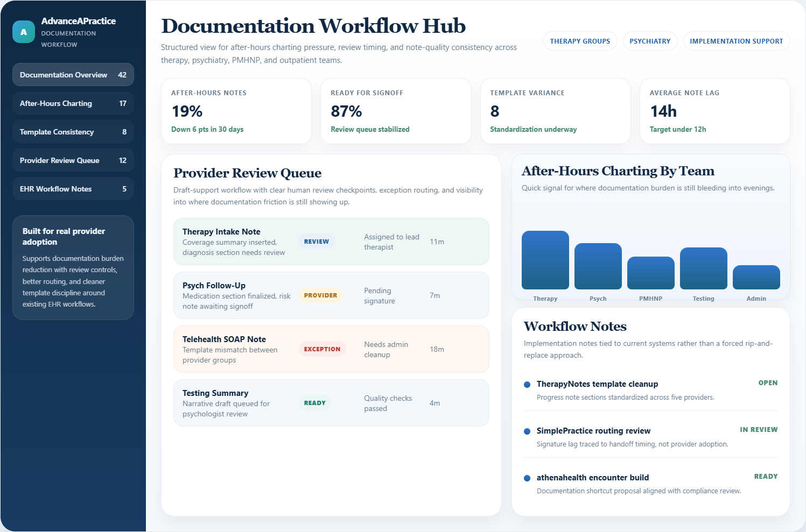Open the Provider Review Queue sidebar entry
This screenshot has width=806, height=532.
pyautogui.click(x=73, y=160)
